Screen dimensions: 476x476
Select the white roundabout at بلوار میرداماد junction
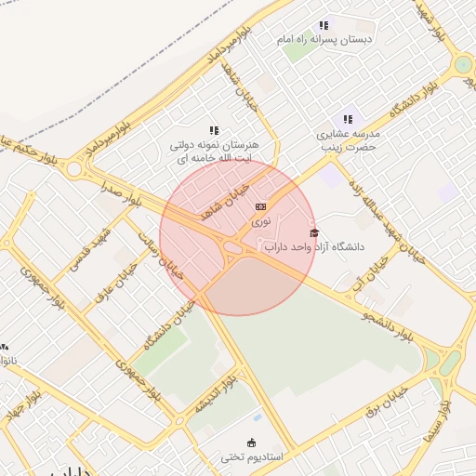74,169
